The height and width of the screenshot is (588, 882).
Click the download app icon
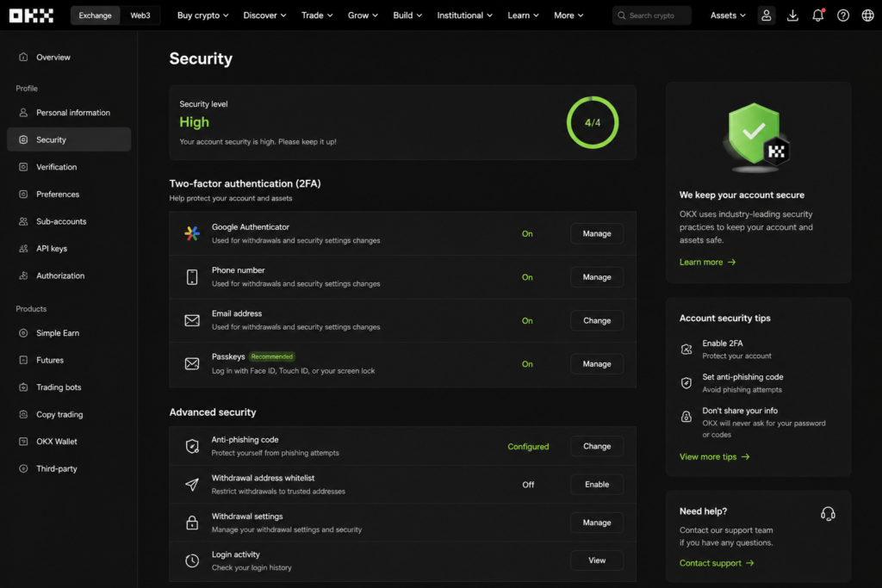792,15
